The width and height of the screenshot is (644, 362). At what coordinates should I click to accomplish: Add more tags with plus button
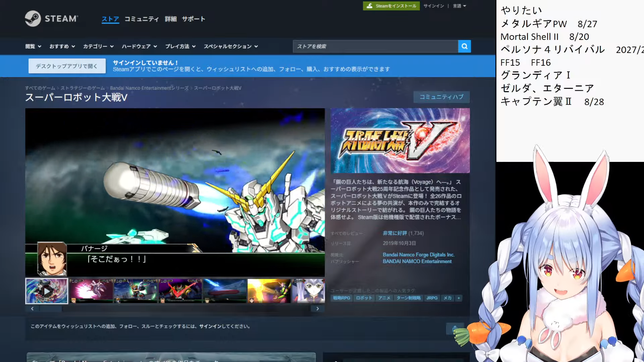click(x=459, y=298)
